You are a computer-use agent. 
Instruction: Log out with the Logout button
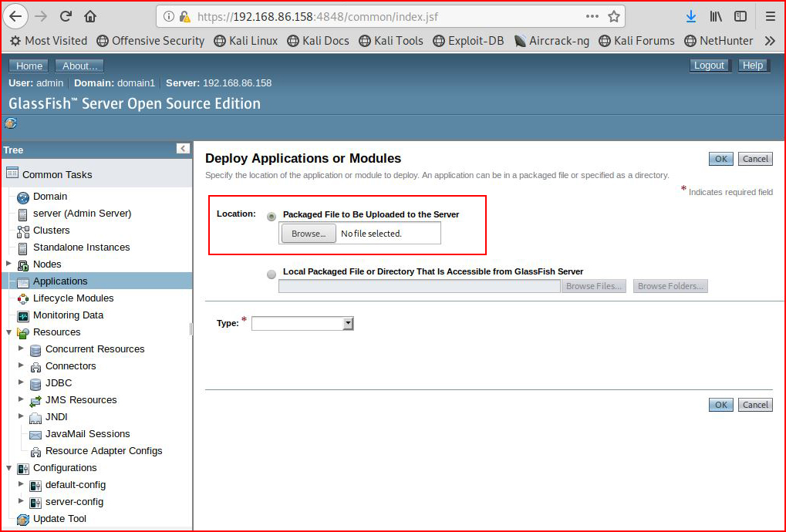(709, 65)
